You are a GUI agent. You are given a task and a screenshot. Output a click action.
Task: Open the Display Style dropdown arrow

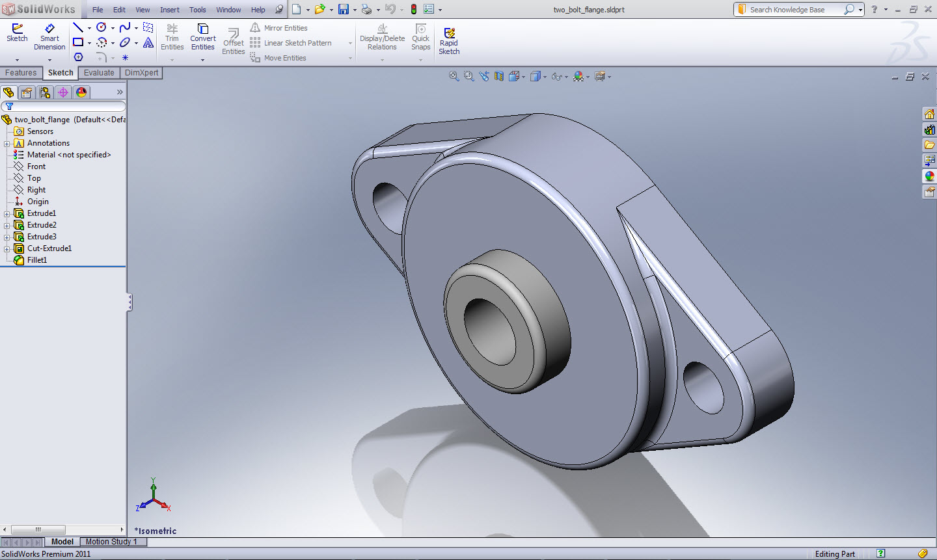(545, 77)
